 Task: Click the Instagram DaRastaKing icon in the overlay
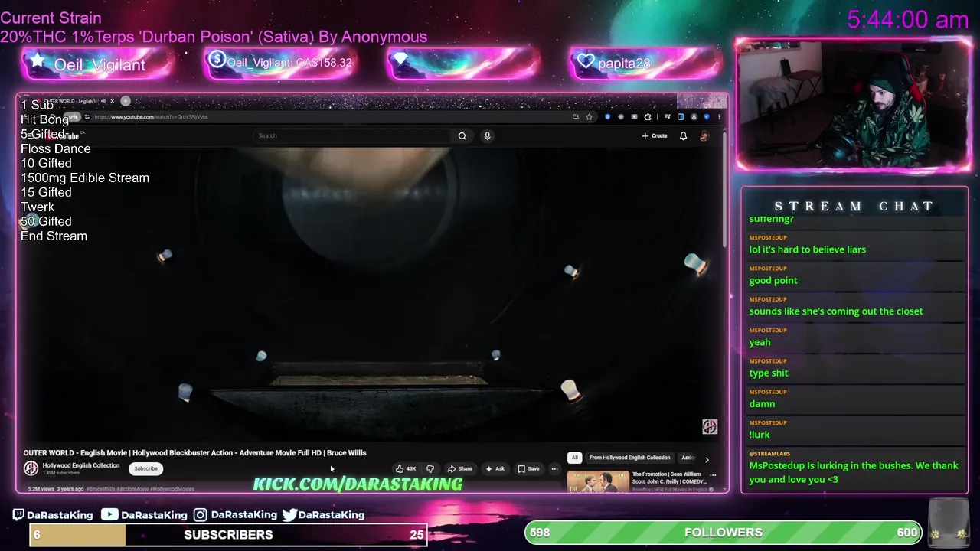(x=200, y=515)
